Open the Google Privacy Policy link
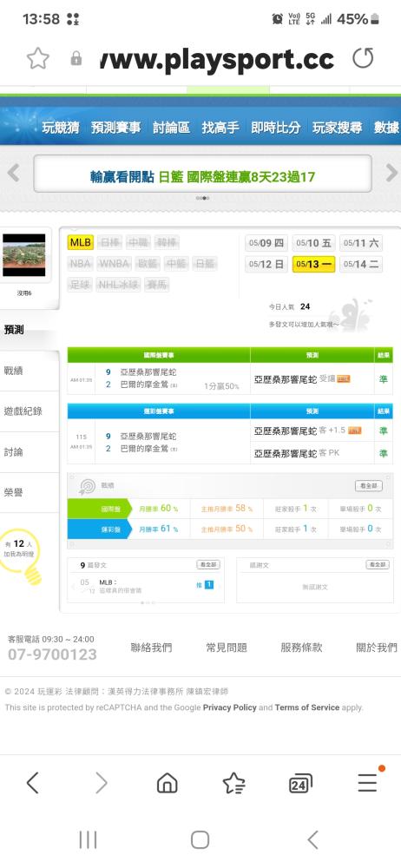The width and height of the screenshot is (401, 868). pos(229,707)
